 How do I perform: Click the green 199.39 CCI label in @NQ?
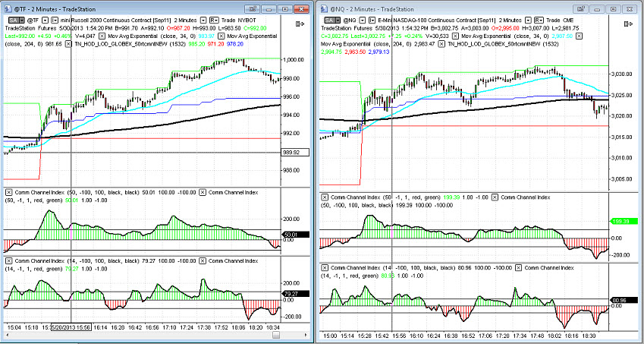click(624, 221)
